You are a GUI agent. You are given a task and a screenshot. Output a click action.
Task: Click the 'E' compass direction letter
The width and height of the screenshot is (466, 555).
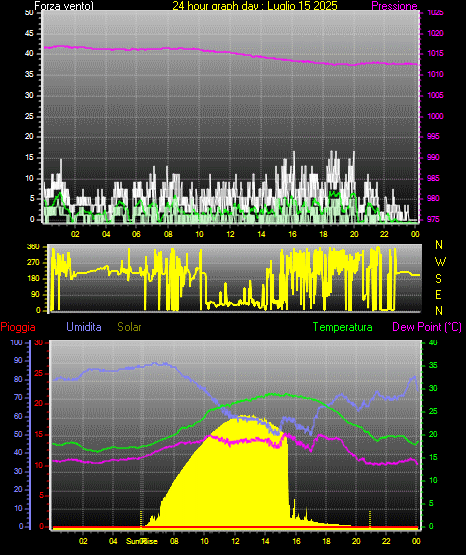(438, 294)
